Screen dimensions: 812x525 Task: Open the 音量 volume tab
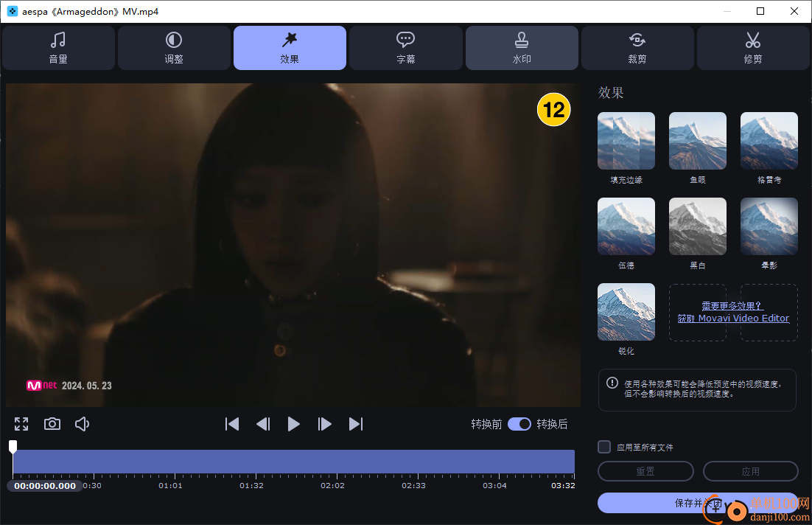pos(58,48)
